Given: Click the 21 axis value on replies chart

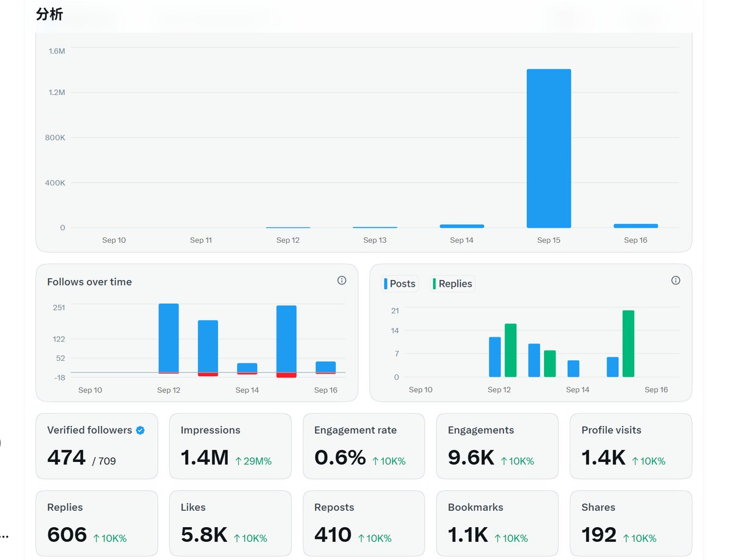Looking at the screenshot, I should [x=395, y=310].
